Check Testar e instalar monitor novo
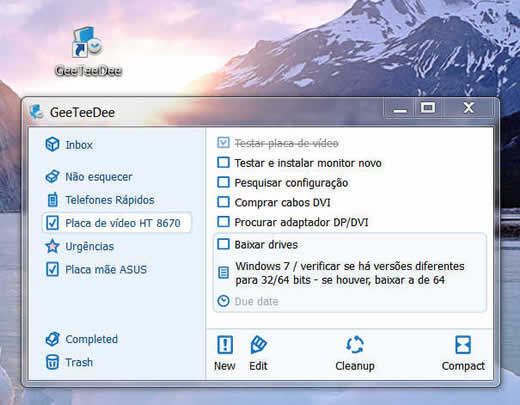 [x=223, y=163]
